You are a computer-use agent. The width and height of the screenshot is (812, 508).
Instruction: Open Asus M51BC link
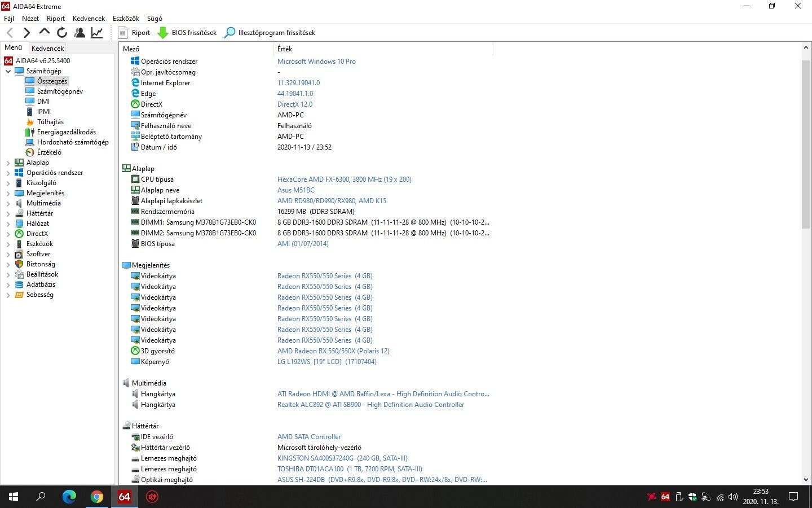tap(295, 190)
